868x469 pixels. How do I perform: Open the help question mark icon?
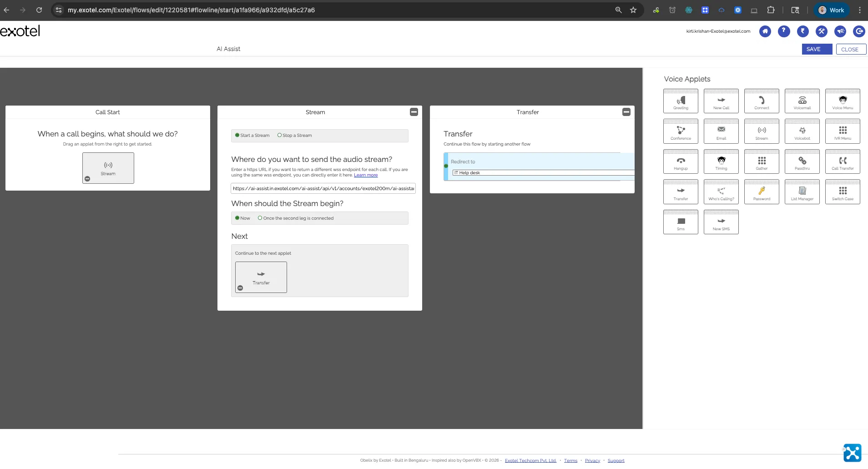pos(784,31)
